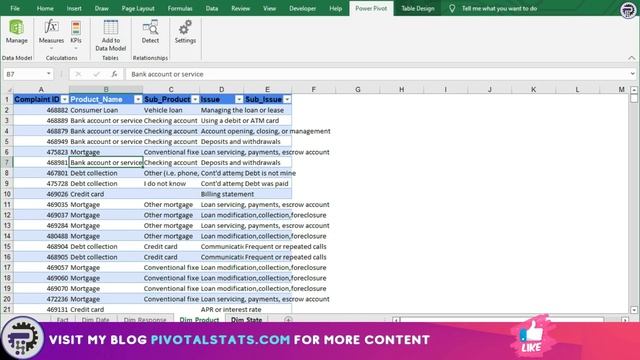
Task: Switch to the Fact sheet tab
Action: pos(62,320)
